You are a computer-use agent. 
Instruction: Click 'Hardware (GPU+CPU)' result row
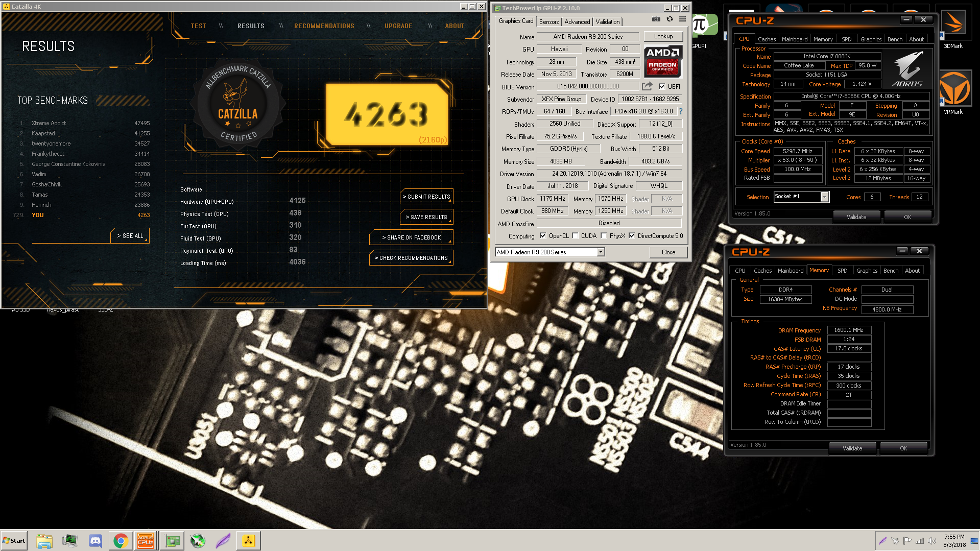pyautogui.click(x=243, y=201)
